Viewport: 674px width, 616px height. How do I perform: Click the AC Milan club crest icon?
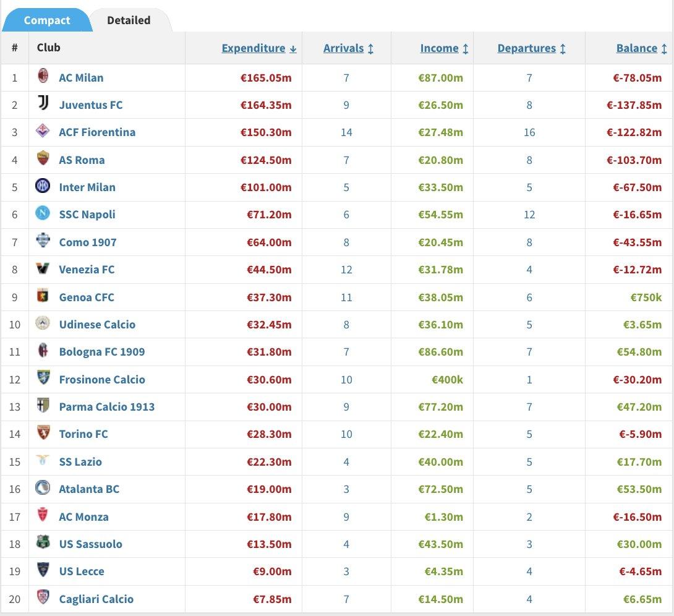point(43,76)
